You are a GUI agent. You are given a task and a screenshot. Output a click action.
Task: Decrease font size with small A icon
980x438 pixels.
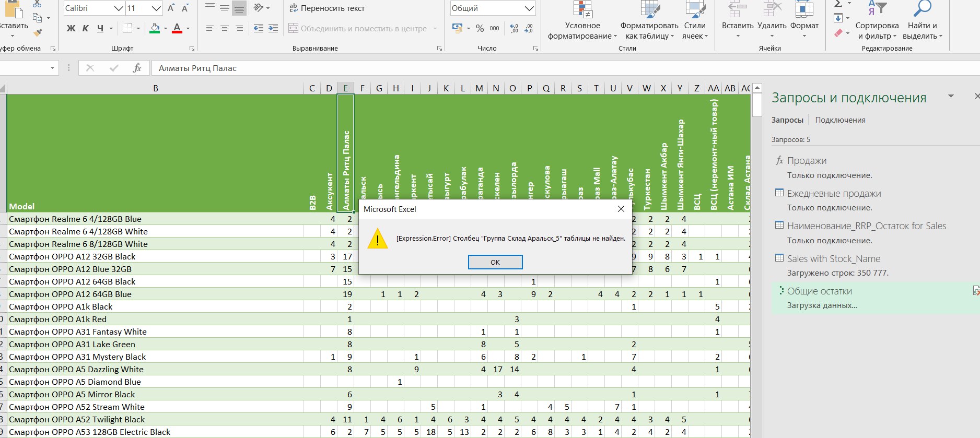[x=185, y=8]
